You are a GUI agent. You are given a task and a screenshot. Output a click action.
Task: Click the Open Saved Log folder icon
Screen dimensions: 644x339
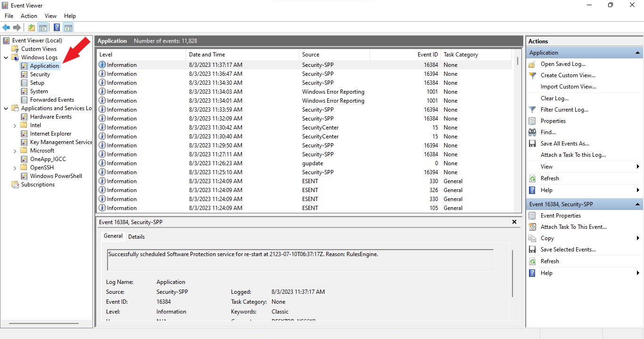click(532, 64)
